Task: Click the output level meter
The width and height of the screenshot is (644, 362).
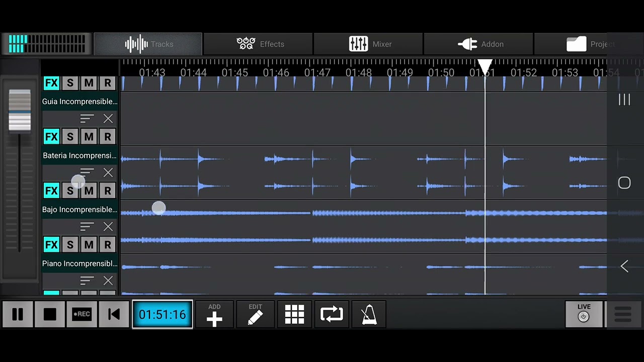Action: click(47, 44)
